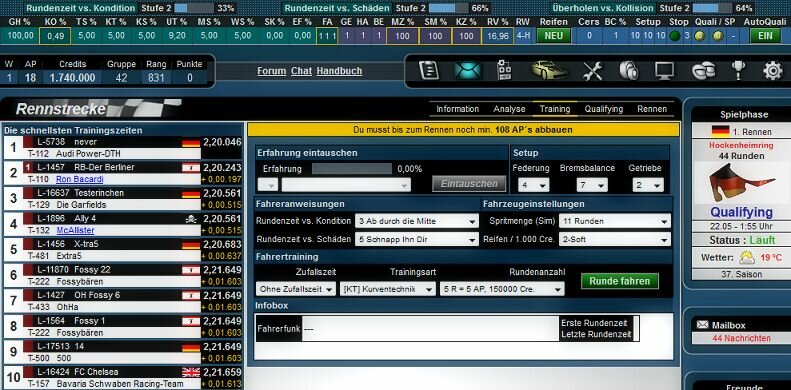The width and height of the screenshot is (791, 390).
Task: Click the skull flag icon on Ally 4 row
Action: tap(191, 218)
